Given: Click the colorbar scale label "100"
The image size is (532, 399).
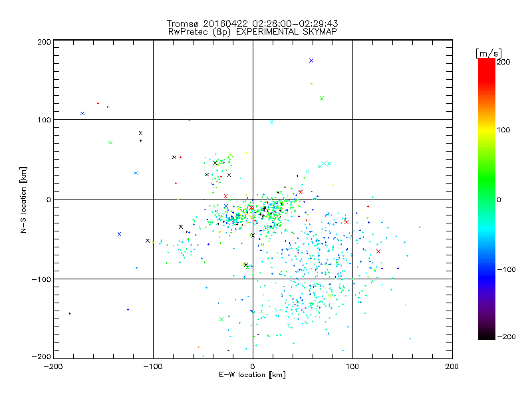Looking at the screenshot, I should [x=503, y=130].
